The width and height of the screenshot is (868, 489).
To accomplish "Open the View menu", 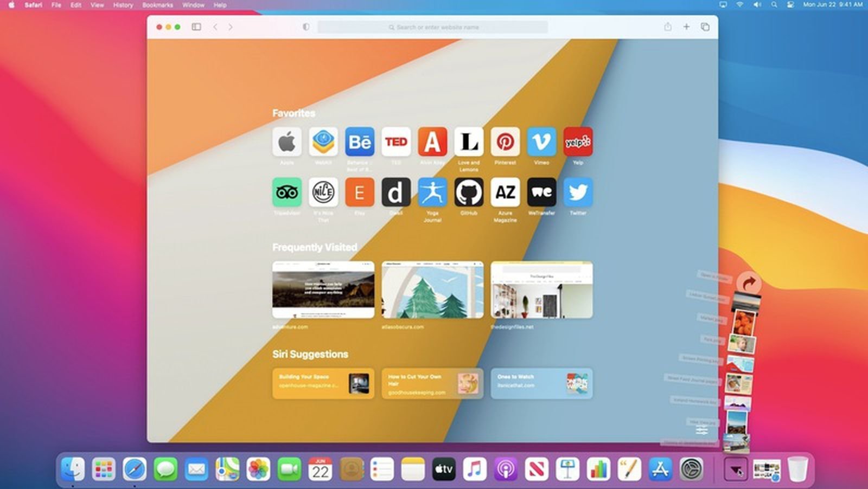I will coord(97,5).
